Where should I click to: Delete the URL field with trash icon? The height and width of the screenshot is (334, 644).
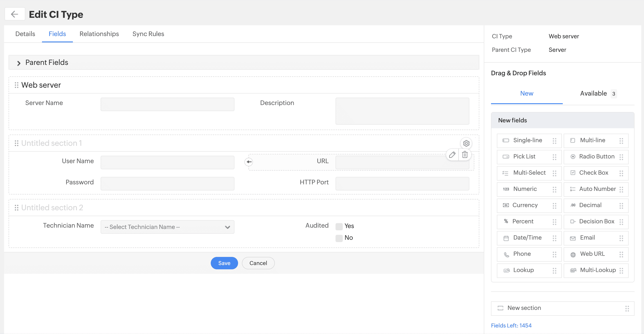465,155
